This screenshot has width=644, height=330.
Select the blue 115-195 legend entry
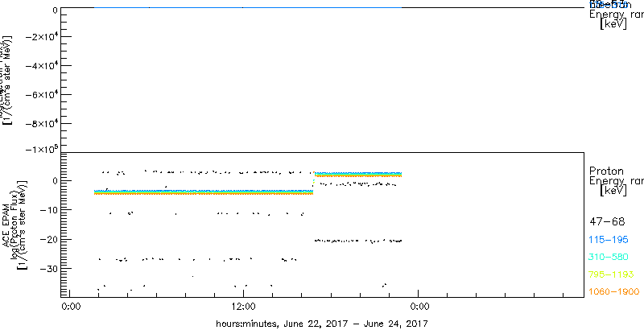(x=609, y=240)
